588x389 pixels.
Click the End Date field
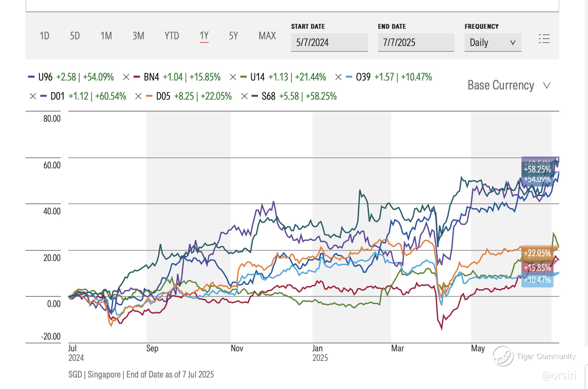[416, 42]
